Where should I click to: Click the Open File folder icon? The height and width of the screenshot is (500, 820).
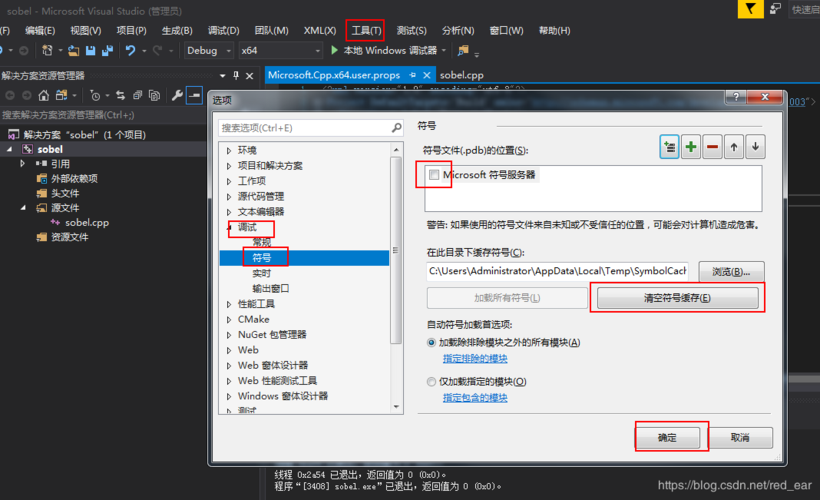[x=74, y=50]
